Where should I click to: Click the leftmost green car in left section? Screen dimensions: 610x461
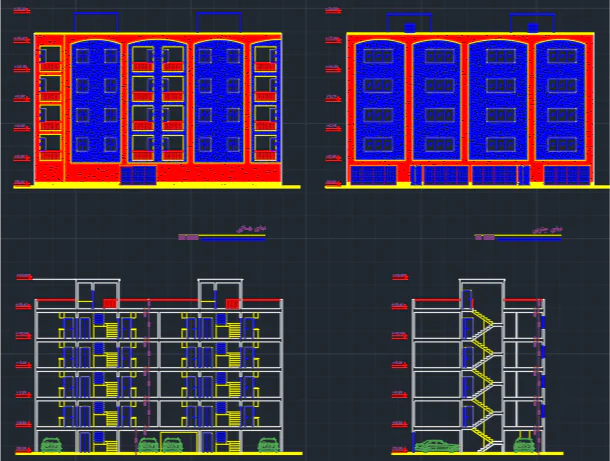(51, 445)
